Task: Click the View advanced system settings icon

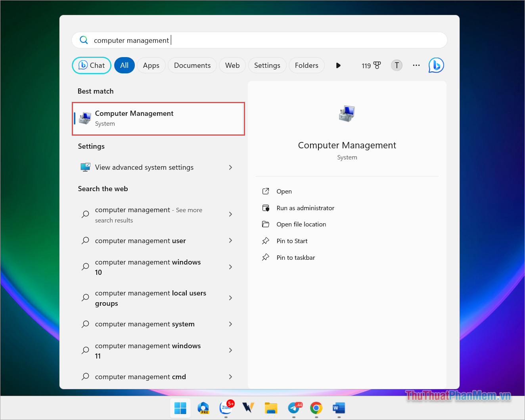Action: click(85, 167)
